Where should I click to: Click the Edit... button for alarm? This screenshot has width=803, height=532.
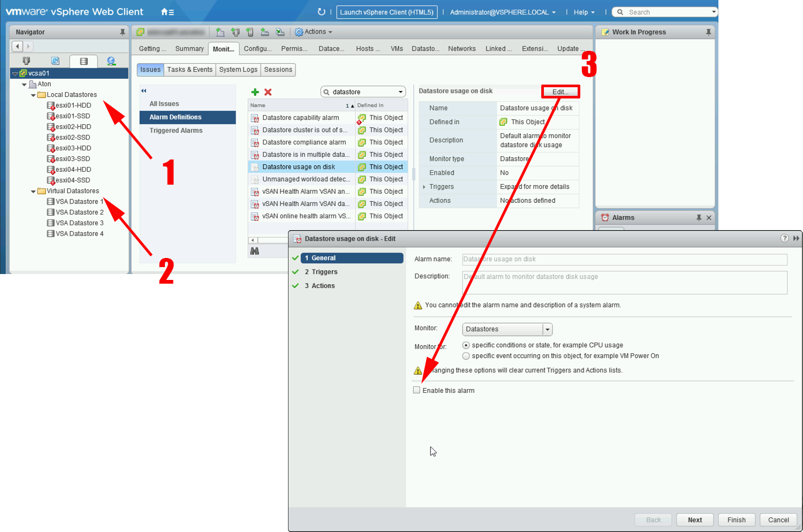click(x=560, y=92)
